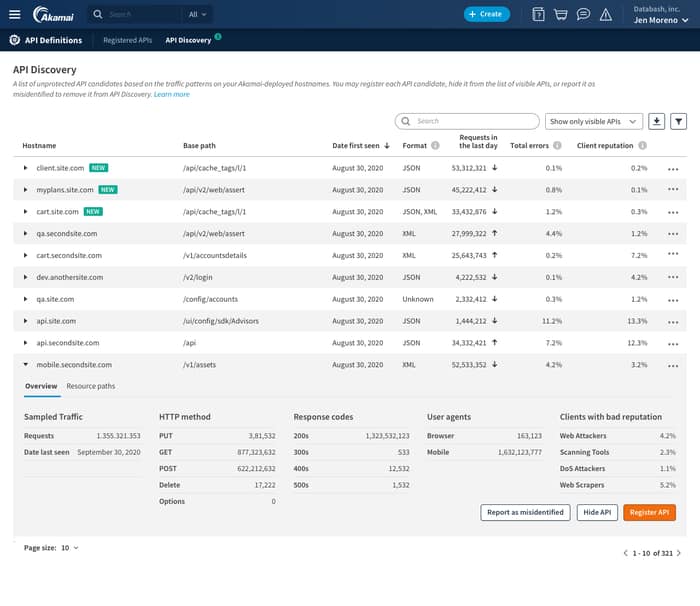This screenshot has width=700, height=606.
Task: Open the hamburger navigation menu
Action: pos(13,14)
